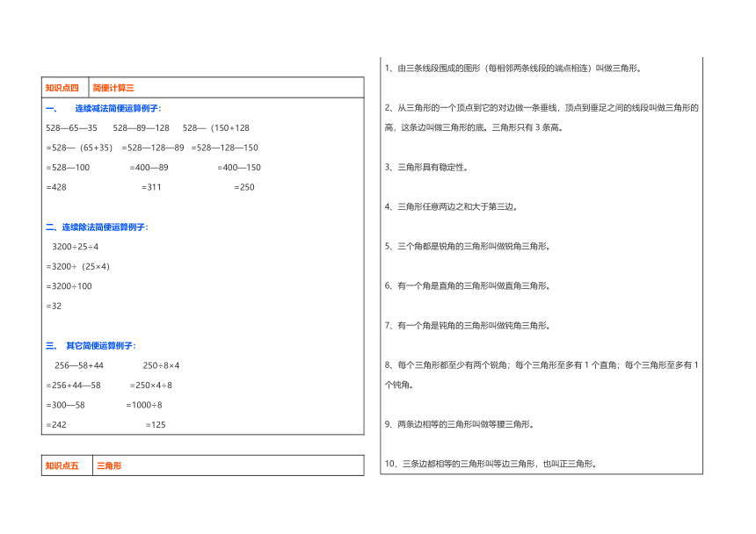Select the line "=250×4÷8"
This screenshot has height=534, width=756.
[151, 386]
